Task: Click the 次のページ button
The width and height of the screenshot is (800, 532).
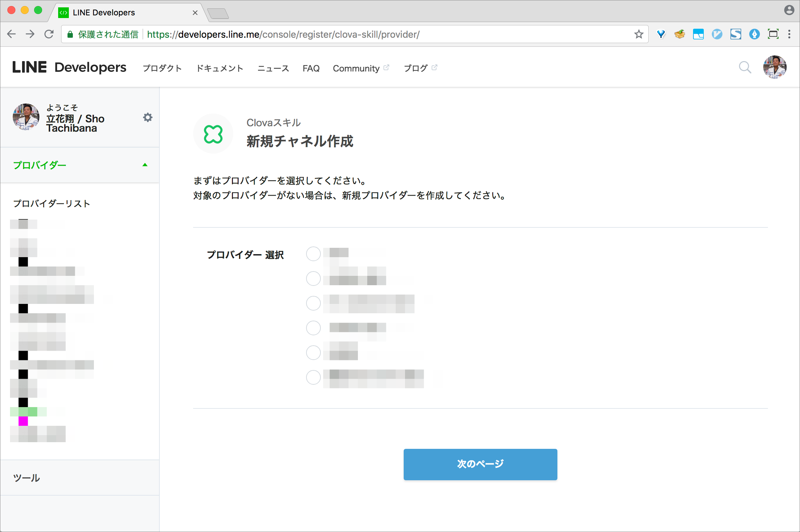Action: coord(480,464)
